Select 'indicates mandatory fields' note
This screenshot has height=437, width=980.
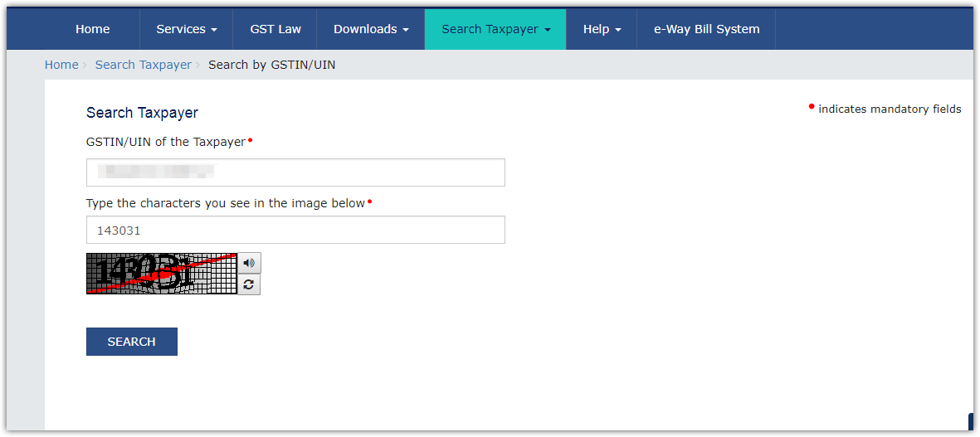click(890, 109)
